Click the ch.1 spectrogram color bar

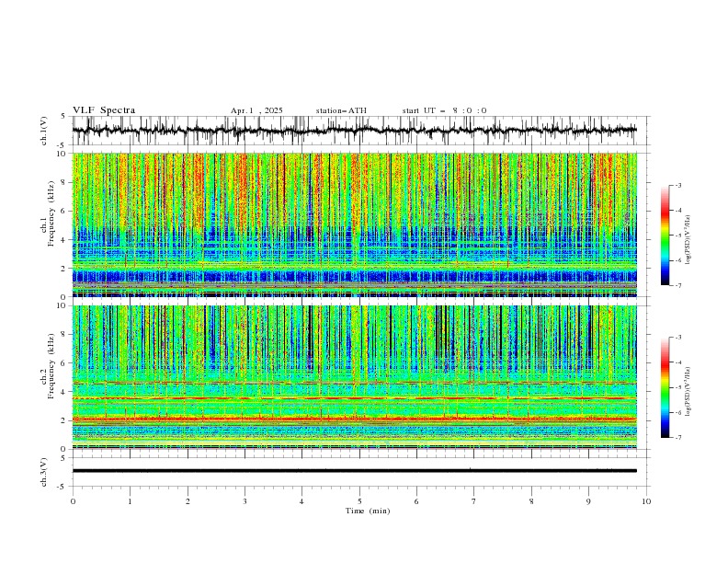(x=665, y=236)
